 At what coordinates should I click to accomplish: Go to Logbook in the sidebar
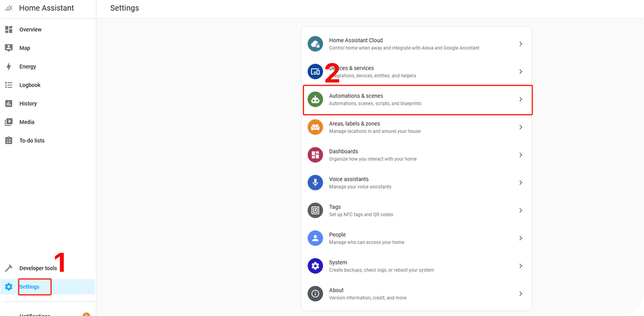[x=30, y=85]
